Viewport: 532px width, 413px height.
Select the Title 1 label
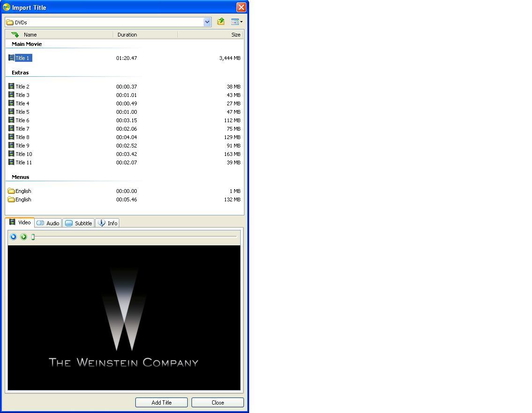point(23,58)
